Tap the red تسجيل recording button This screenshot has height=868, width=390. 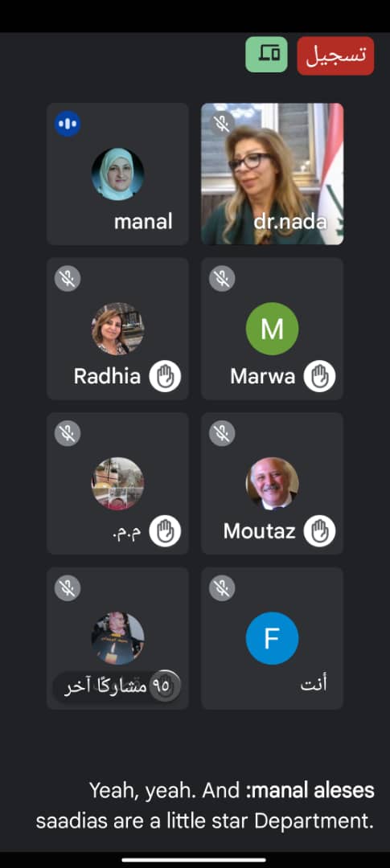[335, 55]
